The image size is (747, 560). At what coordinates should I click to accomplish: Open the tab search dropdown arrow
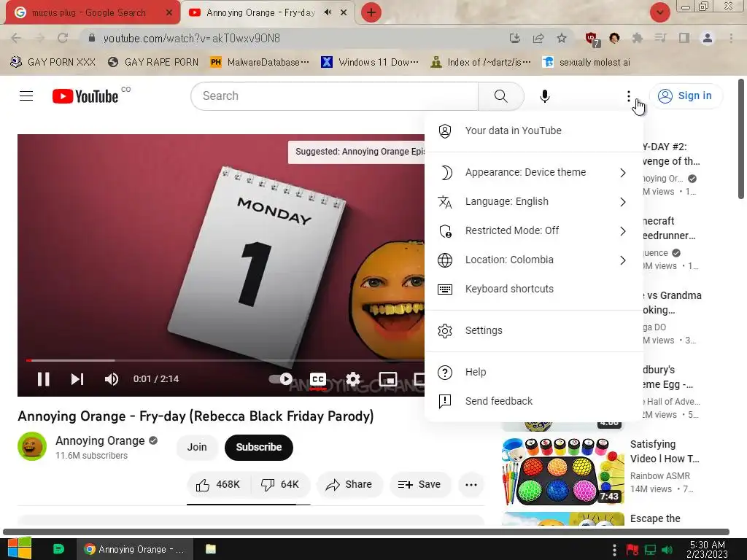tap(659, 12)
